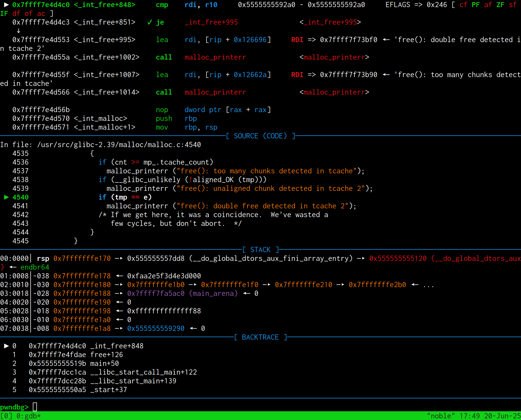Click the down arrow below the je instruction
The width and height of the screenshot is (521, 420).
(18, 31)
